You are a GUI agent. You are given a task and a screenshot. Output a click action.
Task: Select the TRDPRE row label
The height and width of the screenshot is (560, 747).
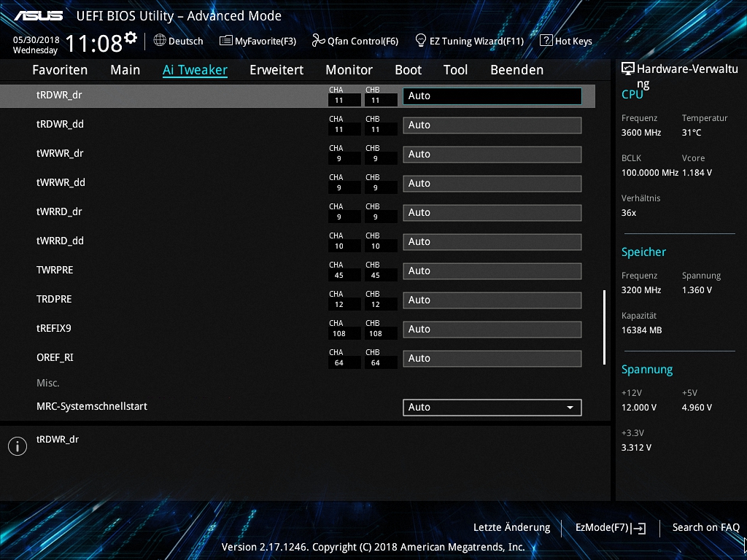[x=54, y=299]
